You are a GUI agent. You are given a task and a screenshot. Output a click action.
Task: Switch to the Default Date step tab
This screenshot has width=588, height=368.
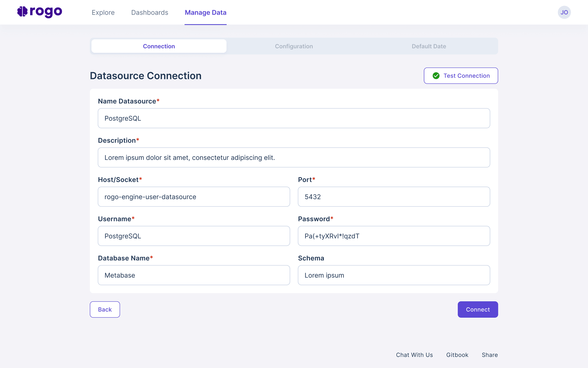(x=429, y=46)
